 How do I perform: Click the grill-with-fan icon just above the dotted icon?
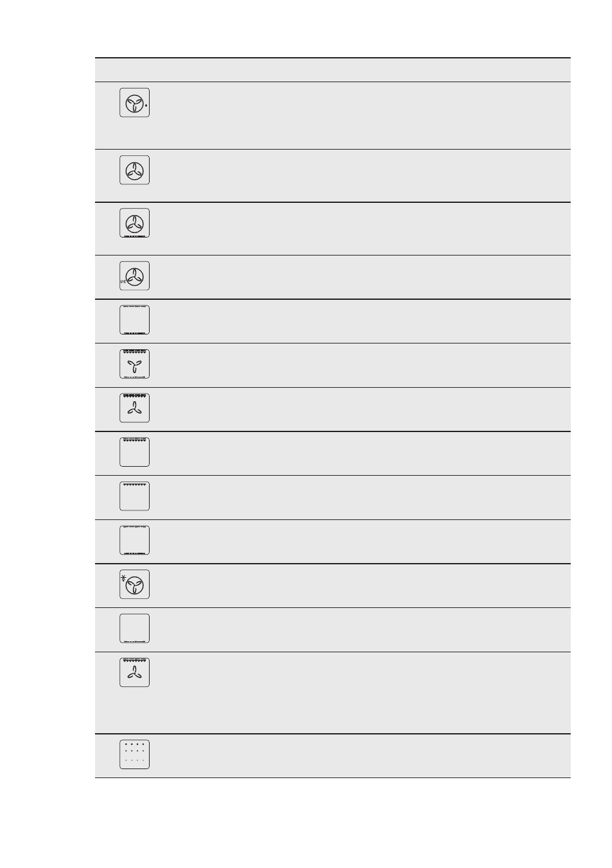coord(134,672)
